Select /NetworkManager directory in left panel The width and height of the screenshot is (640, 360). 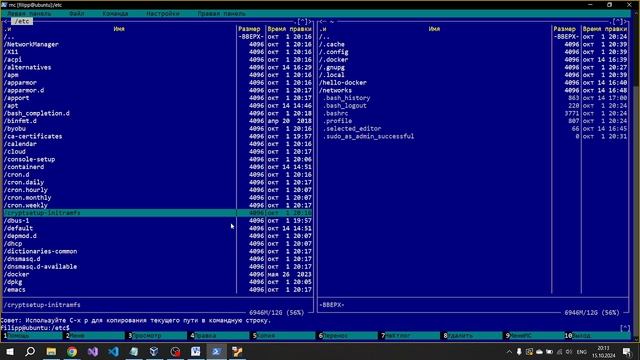point(158,44)
